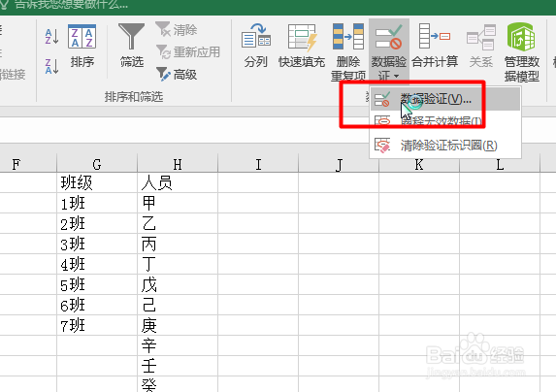Select the cell 丁
Image resolution: width=556 pixels, height=392 pixels.
pos(178,264)
